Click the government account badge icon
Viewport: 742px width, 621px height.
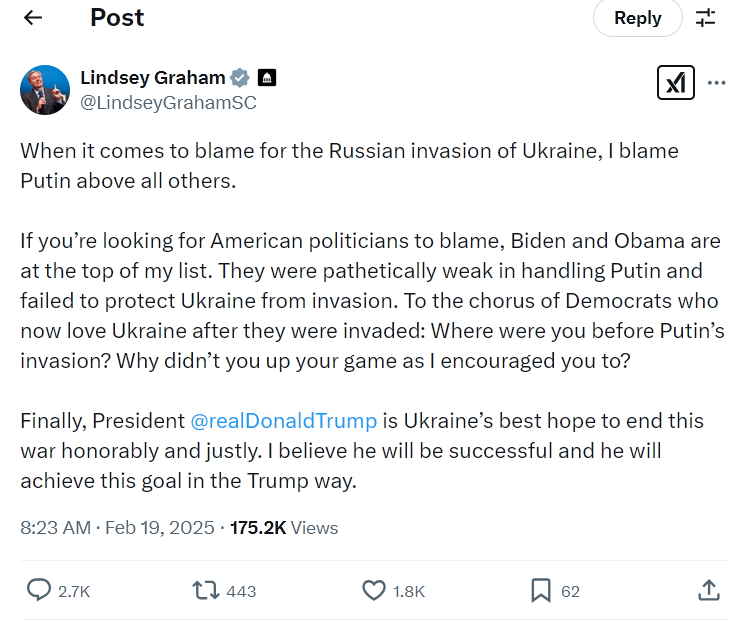point(267,78)
